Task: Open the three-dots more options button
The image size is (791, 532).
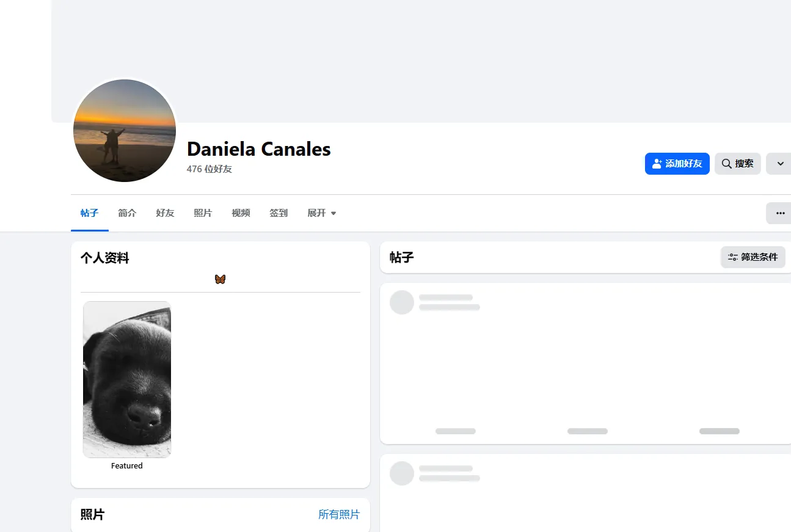Action: [780, 213]
